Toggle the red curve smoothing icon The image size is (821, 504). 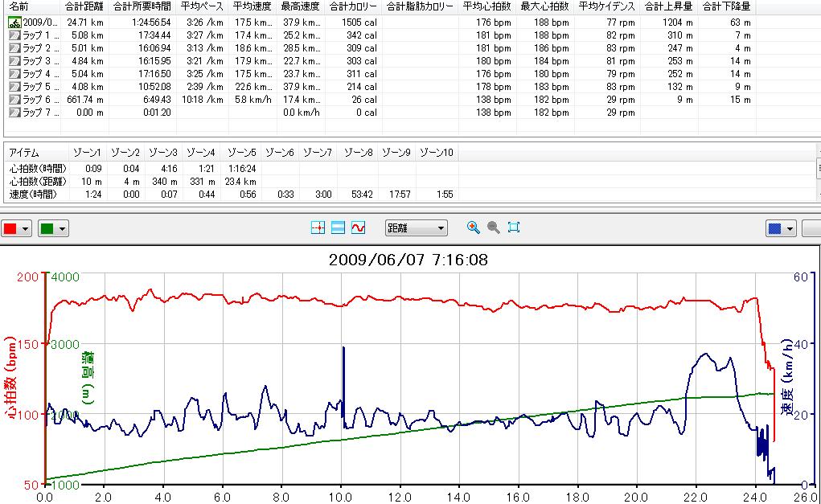click(x=358, y=227)
